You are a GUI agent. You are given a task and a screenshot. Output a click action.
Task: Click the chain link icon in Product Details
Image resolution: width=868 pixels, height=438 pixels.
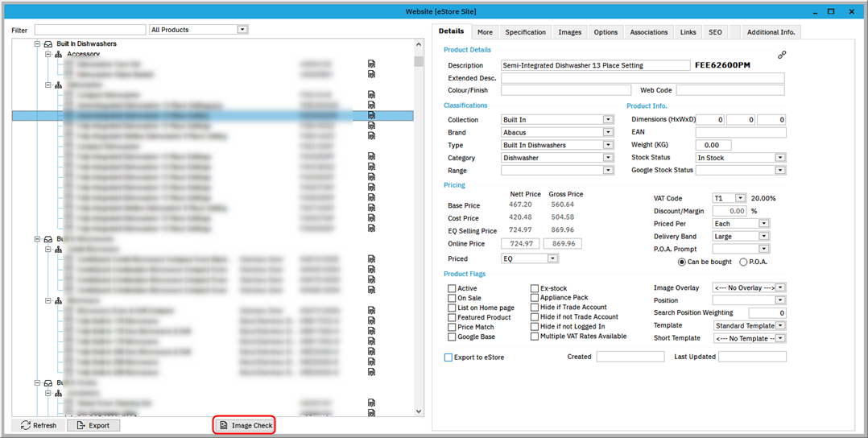[x=782, y=54]
